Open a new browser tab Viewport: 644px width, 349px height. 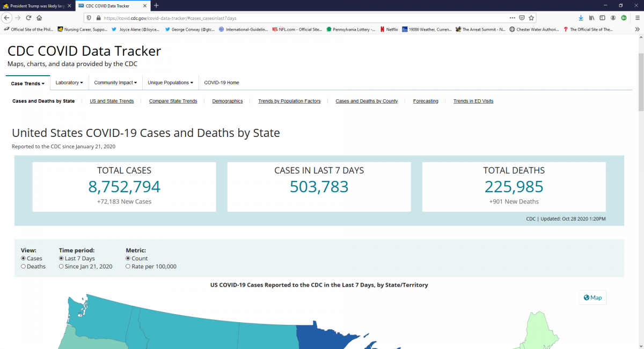click(156, 5)
